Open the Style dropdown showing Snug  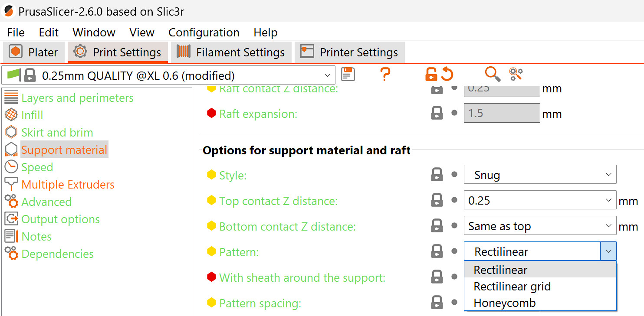coord(540,175)
